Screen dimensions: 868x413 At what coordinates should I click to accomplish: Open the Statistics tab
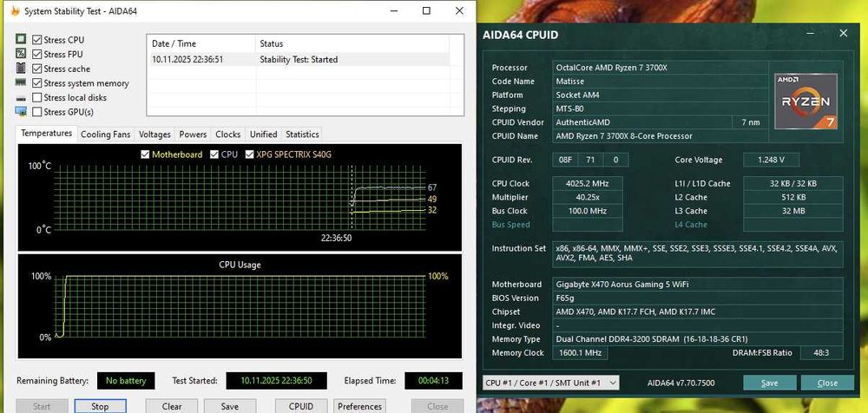pyautogui.click(x=302, y=134)
